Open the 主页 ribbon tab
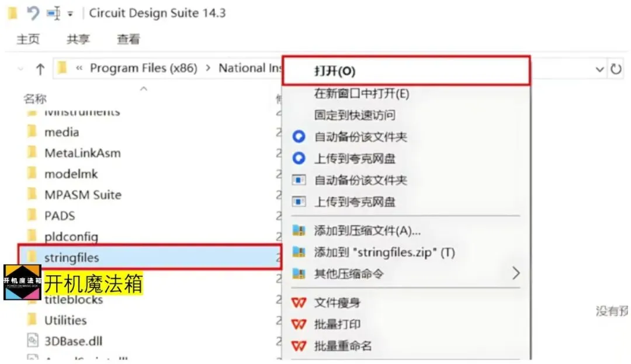The width and height of the screenshot is (631, 364). click(x=28, y=39)
